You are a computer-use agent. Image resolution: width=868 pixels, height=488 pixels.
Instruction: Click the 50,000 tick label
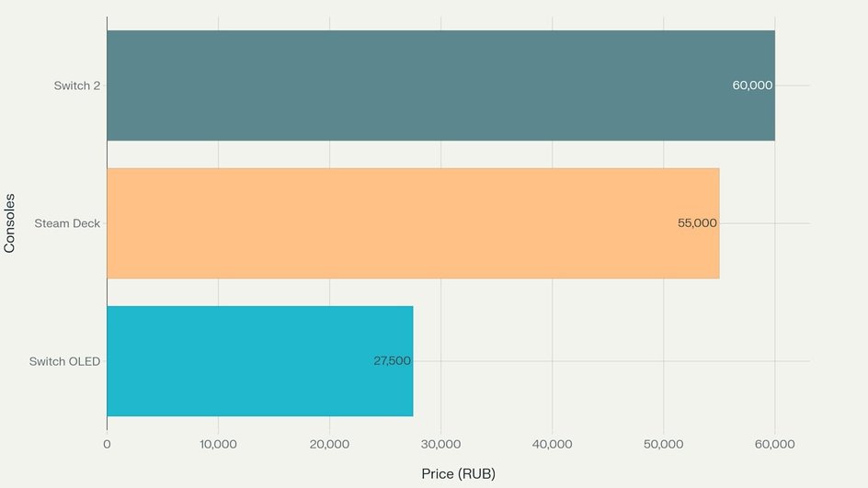click(x=663, y=444)
